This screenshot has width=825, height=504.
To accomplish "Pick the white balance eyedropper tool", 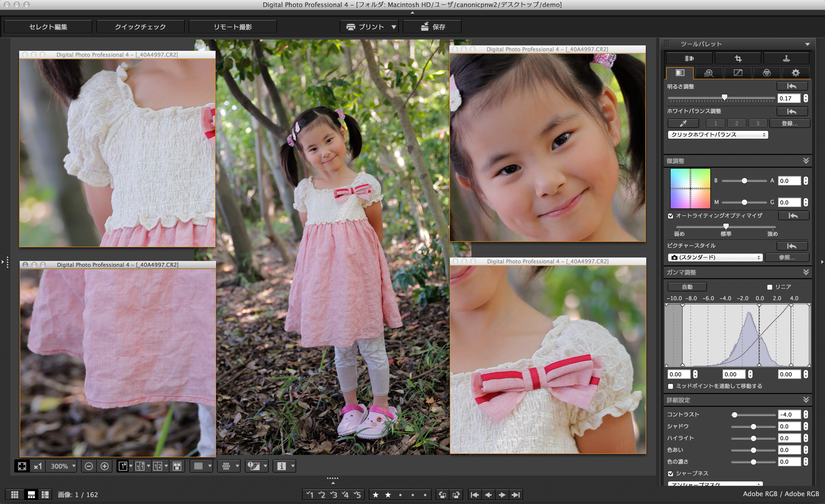I will point(683,123).
